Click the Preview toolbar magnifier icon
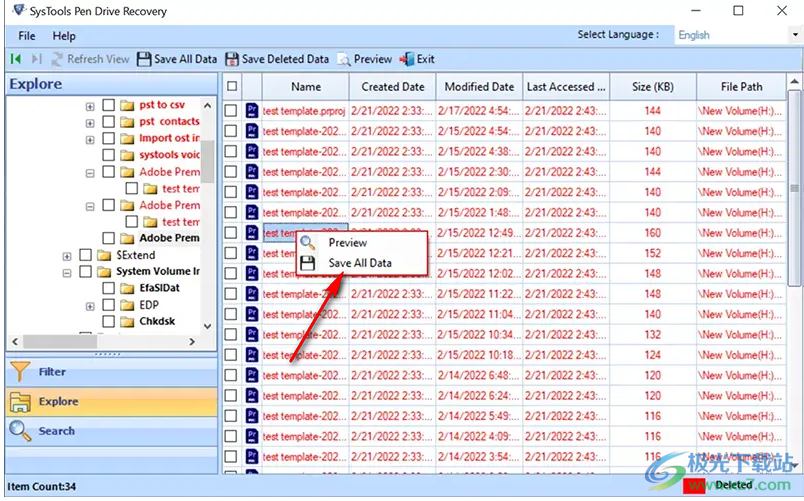The image size is (804, 501). (x=344, y=59)
